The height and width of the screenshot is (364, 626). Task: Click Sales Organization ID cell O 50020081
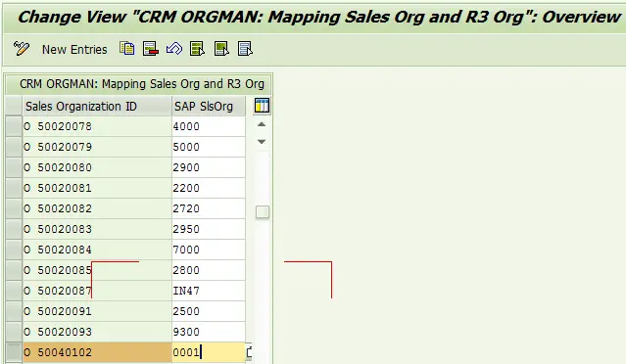click(97, 188)
